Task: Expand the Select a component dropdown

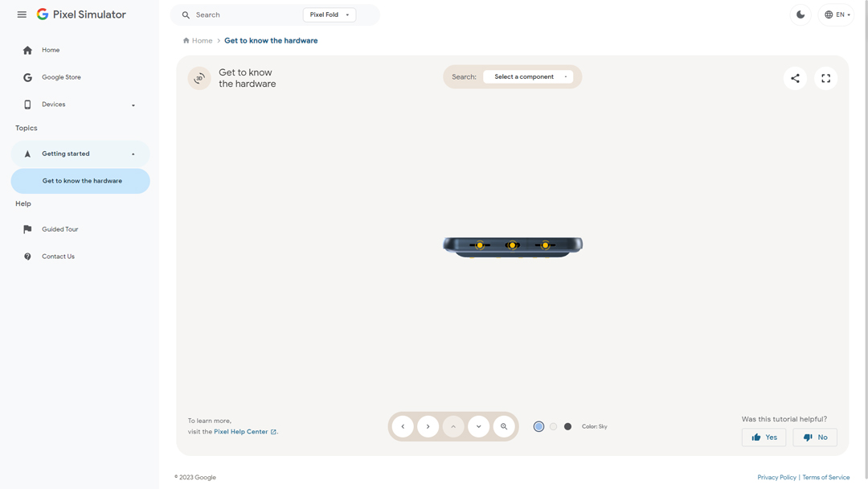Action: 528,77
